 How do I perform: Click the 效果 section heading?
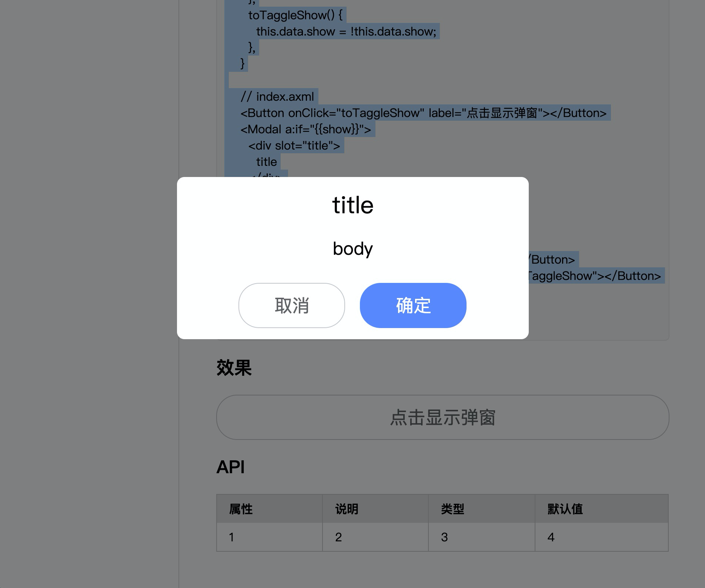tap(234, 368)
